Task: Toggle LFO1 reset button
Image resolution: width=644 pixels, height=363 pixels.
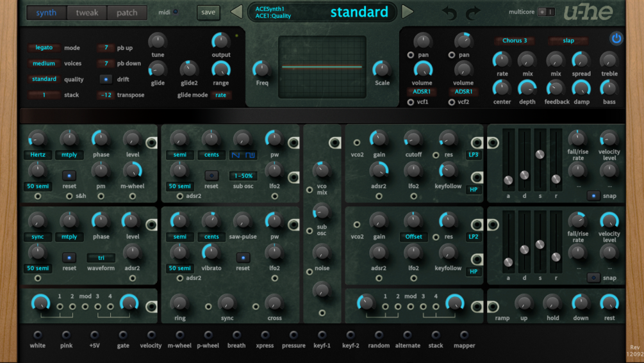Action: pyautogui.click(x=69, y=175)
